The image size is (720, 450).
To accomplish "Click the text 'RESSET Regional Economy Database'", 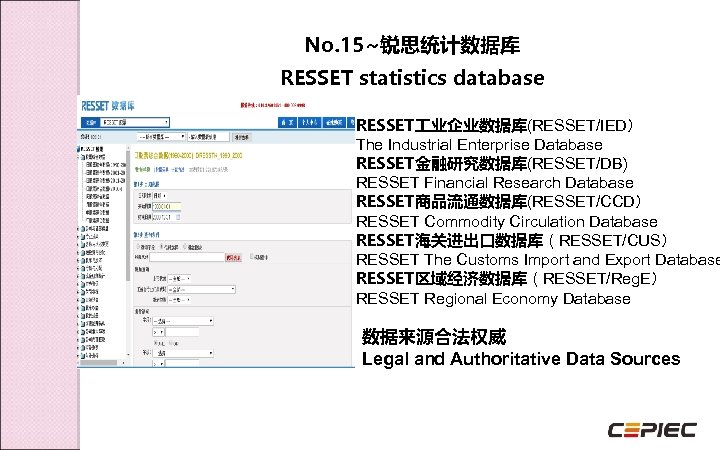I will (x=494, y=299).
